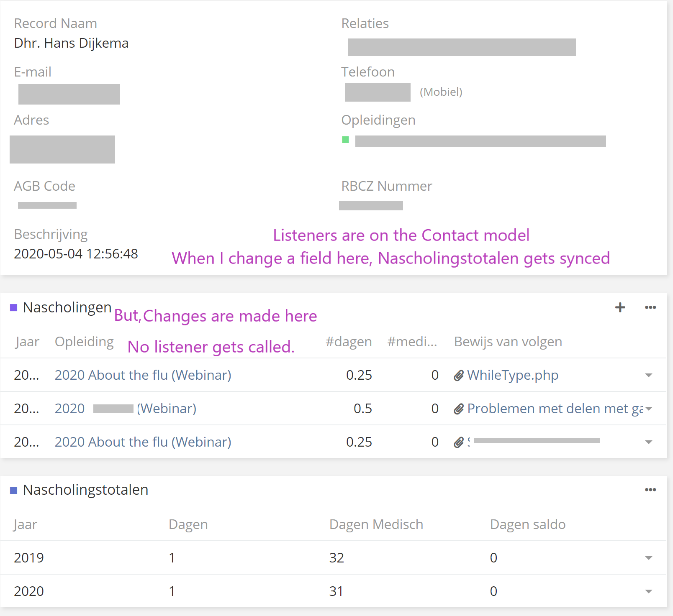Click the paperclip icon next to WhileType.php
673x616 pixels.
(459, 375)
